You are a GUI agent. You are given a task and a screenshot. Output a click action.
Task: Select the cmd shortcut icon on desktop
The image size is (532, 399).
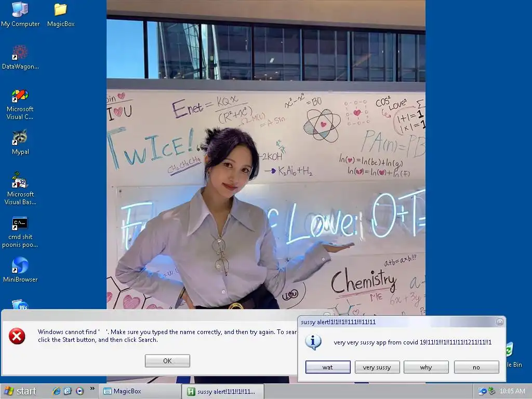(x=20, y=223)
